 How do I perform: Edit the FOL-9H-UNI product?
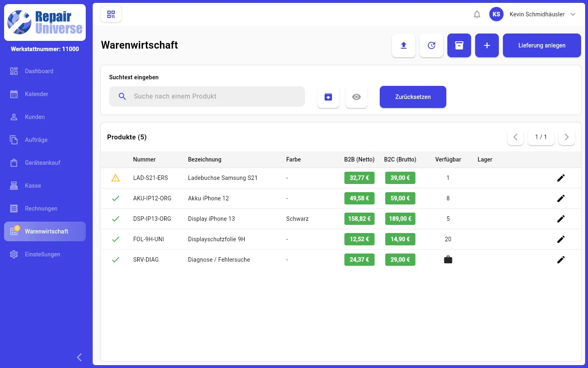pos(561,239)
